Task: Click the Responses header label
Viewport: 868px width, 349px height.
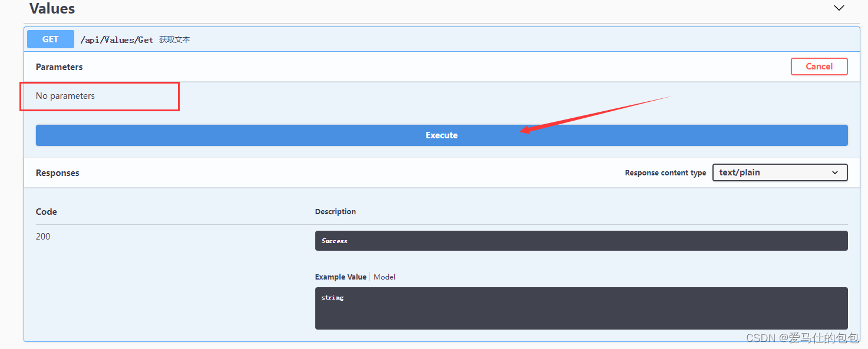Action: tap(58, 173)
